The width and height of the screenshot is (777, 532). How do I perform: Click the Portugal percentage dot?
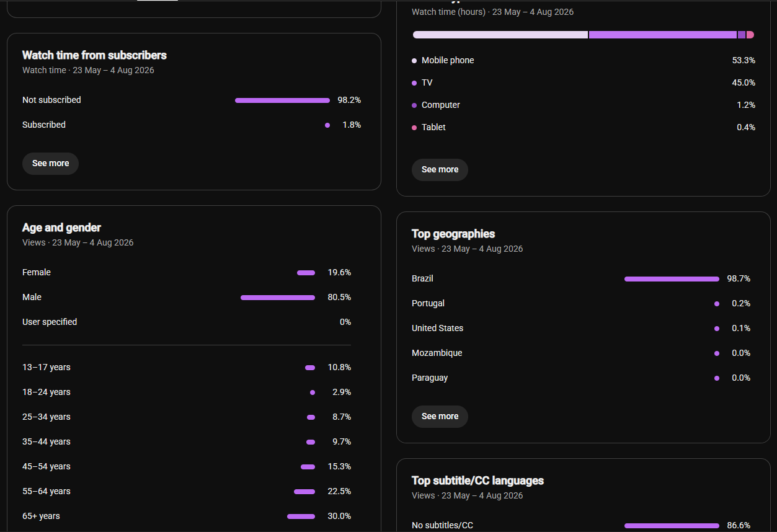pos(717,304)
